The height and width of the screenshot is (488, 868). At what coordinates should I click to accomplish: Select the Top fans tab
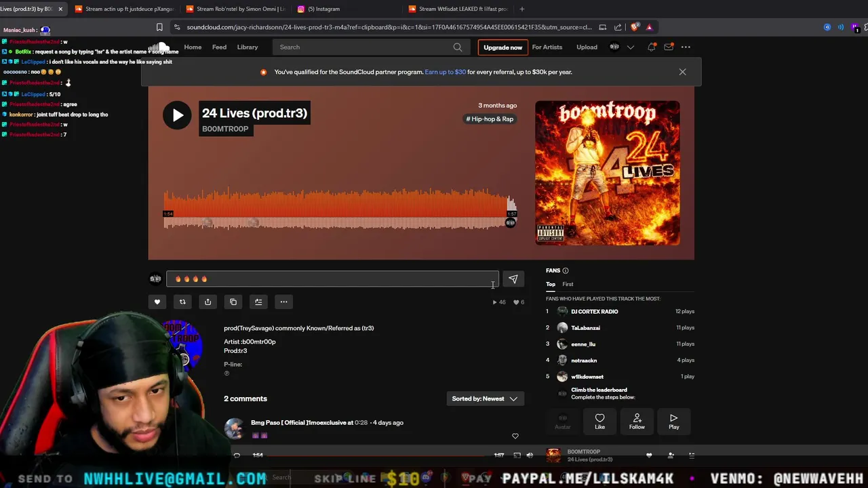[551, 284]
